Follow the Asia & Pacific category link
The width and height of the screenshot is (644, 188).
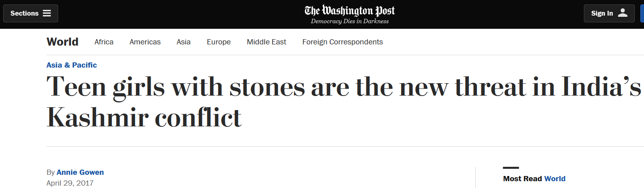72,65
